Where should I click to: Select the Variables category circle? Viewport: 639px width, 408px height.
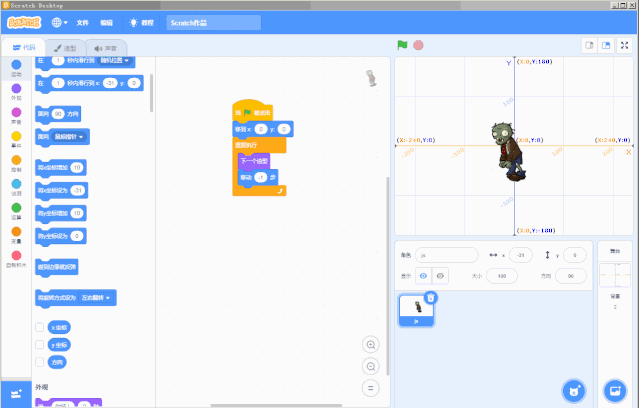[16, 232]
